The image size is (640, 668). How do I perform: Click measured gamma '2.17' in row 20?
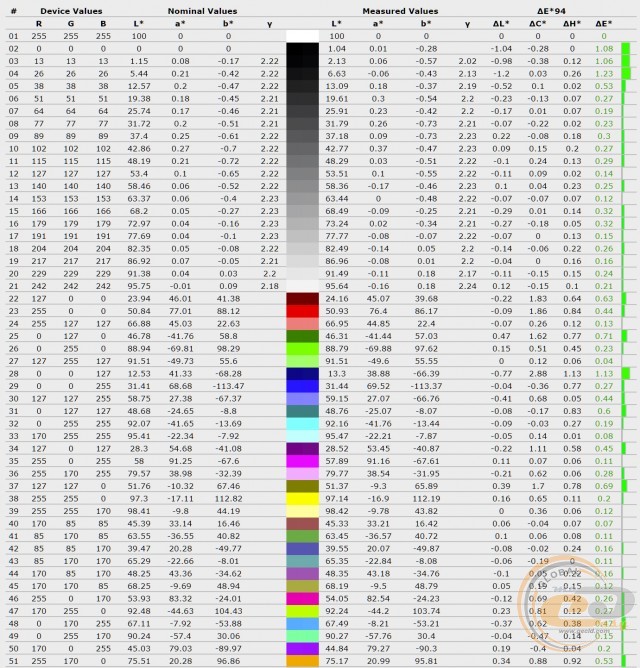point(467,274)
